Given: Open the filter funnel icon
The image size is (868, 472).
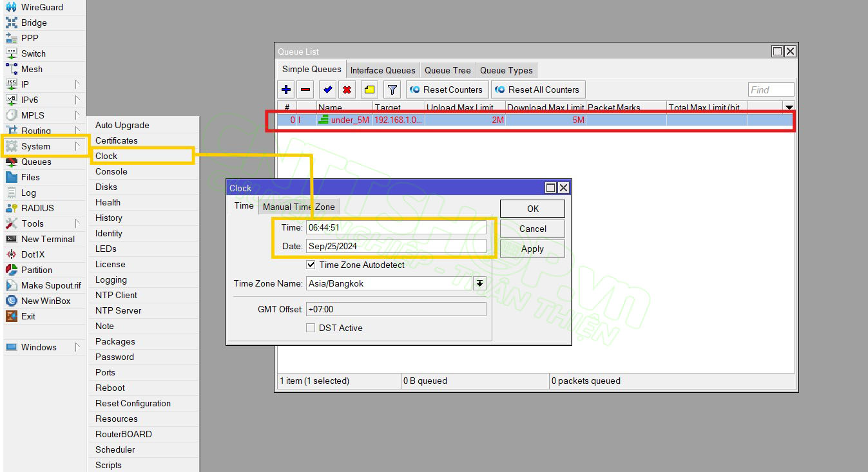Looking at the screenshot, I should 392,90.
